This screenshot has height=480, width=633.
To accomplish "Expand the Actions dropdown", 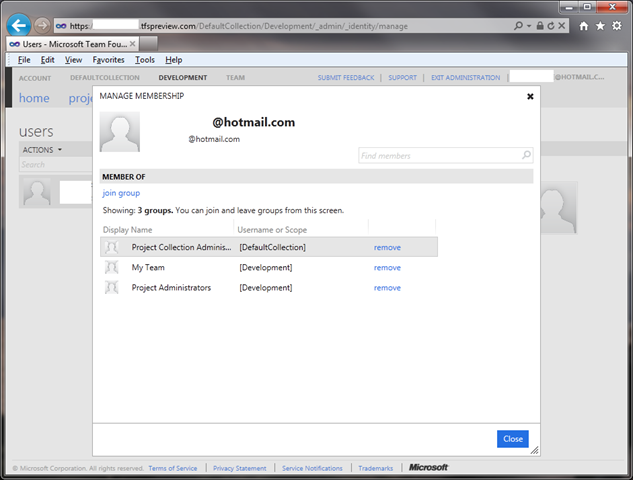I will (42, 150).
